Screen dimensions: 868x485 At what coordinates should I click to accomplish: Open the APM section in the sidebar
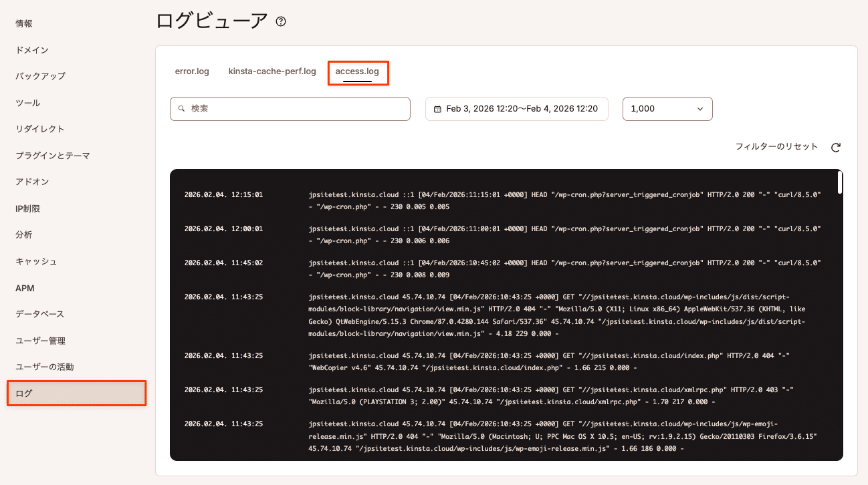tap(24, 287)
